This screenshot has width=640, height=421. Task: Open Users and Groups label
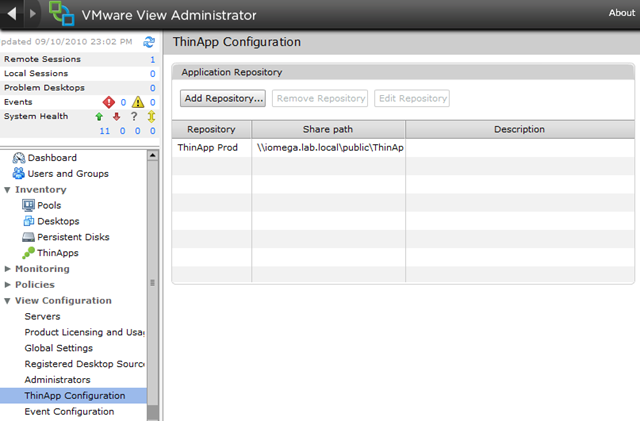pos(68,174)
